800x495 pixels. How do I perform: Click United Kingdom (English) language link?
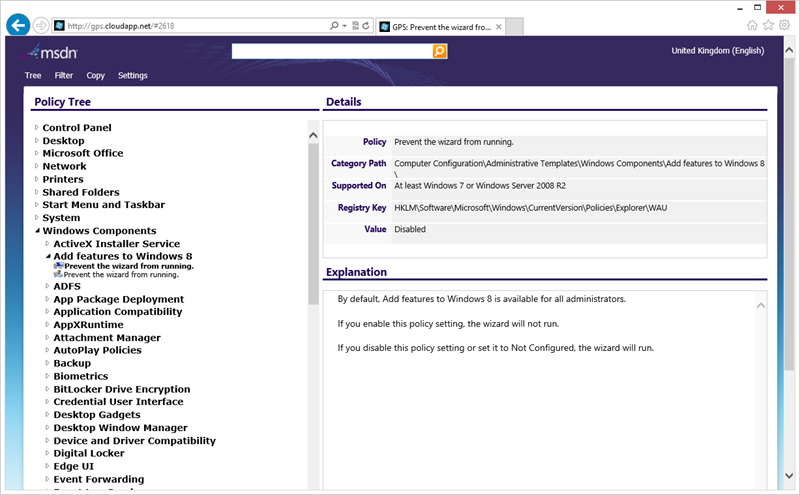717,51
